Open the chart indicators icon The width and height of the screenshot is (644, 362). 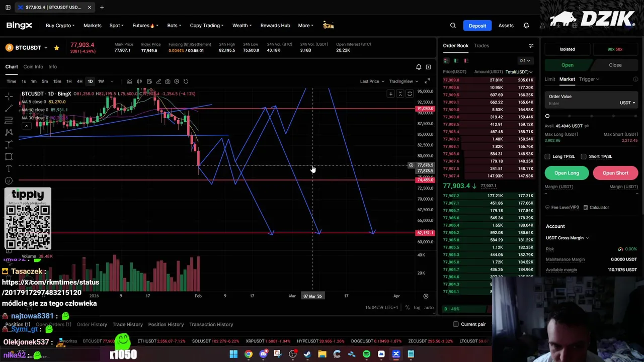point(129,81)
